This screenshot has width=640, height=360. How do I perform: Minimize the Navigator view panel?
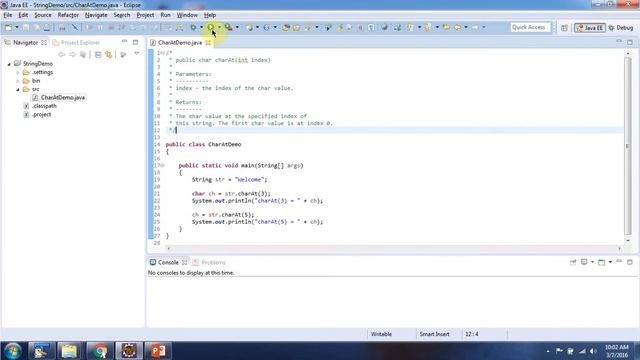[x=124, y=42]
